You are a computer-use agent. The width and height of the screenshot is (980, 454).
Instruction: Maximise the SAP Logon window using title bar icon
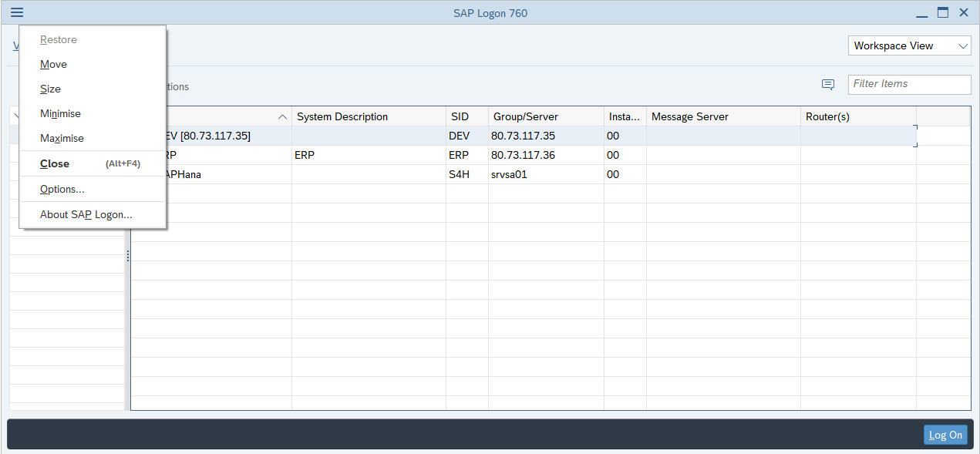click(942, 12)
